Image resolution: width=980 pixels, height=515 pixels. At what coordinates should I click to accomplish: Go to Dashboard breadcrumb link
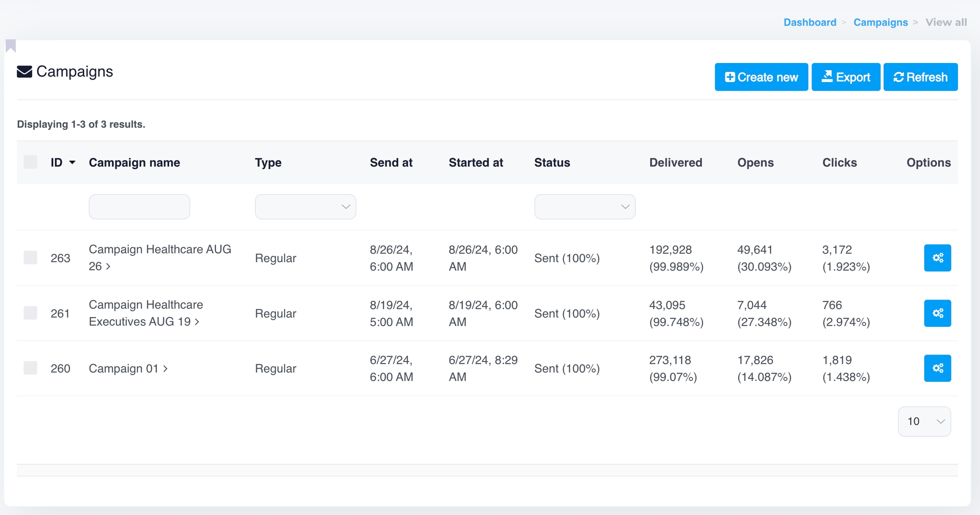[809, 22]
